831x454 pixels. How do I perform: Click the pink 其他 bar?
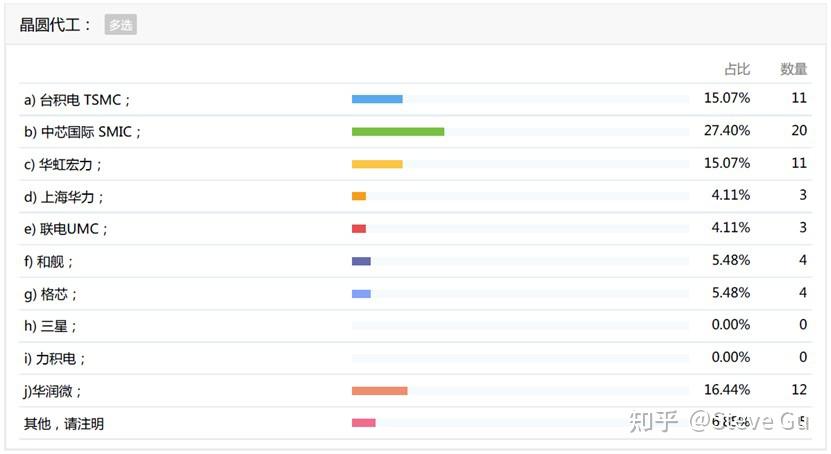364,423
